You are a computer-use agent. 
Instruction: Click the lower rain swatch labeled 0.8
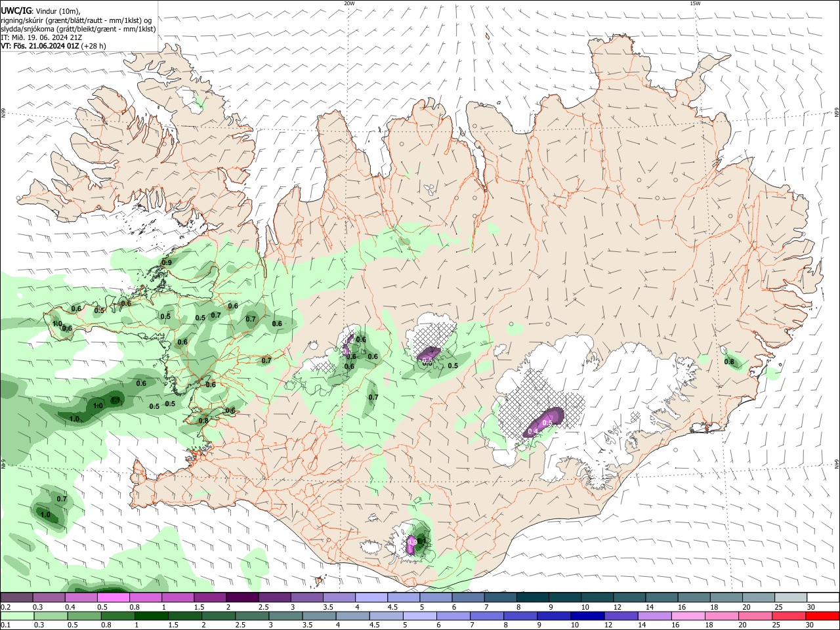coord(118,616)
